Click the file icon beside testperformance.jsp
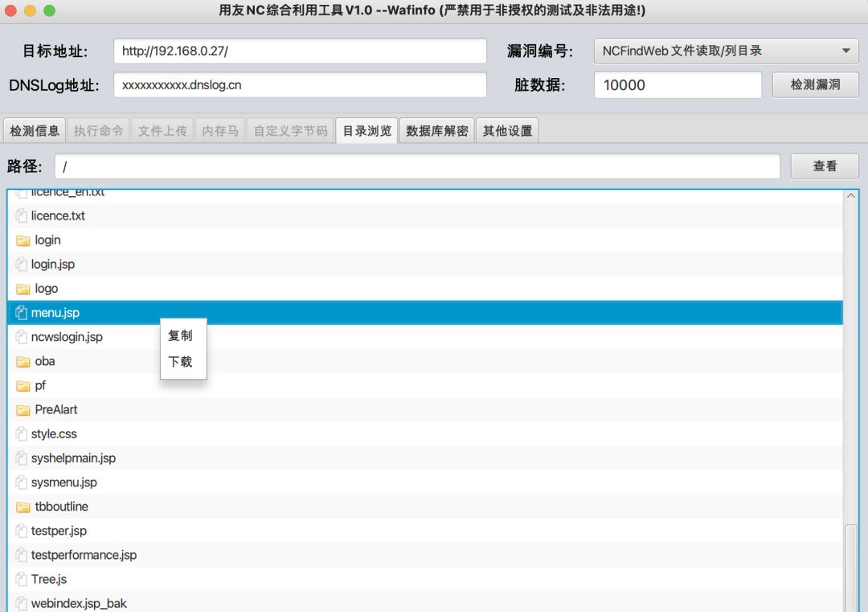The height and width of the screenshot is (612, 868). point(22,555)
